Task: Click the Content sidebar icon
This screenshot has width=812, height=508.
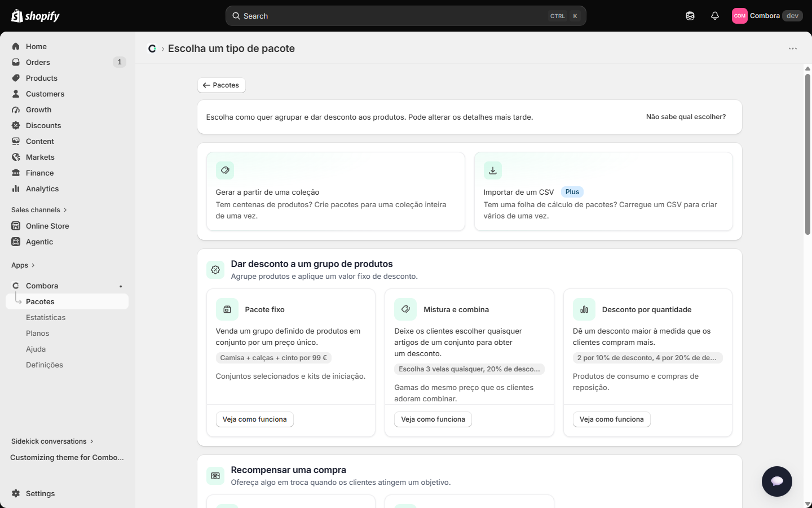Action: (16, 141)
